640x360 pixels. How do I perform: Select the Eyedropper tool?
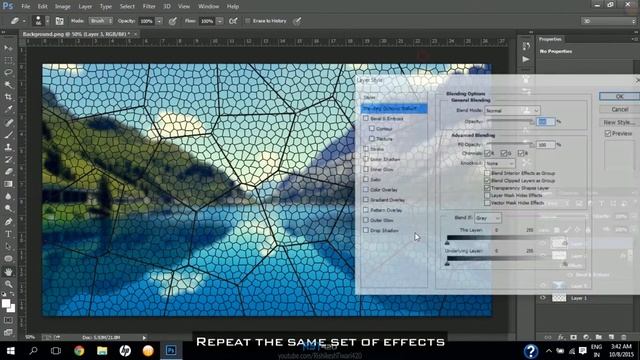tap(8, 109)
